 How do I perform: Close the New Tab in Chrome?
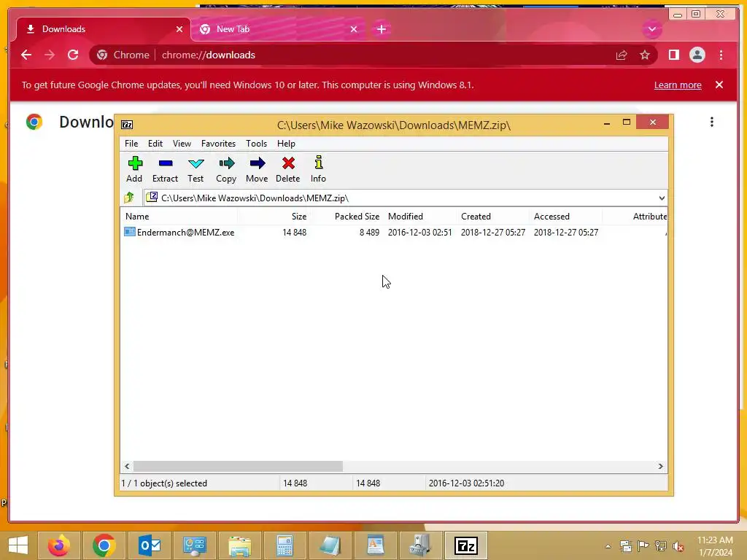point(354,29)
